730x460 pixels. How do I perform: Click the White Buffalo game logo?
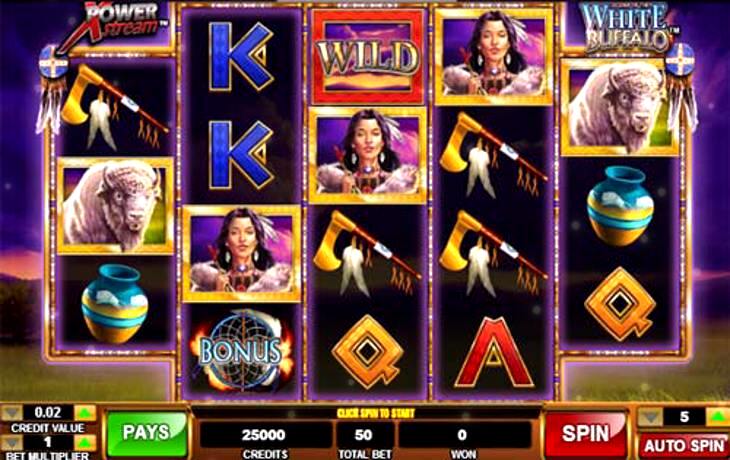pos(625,27)
